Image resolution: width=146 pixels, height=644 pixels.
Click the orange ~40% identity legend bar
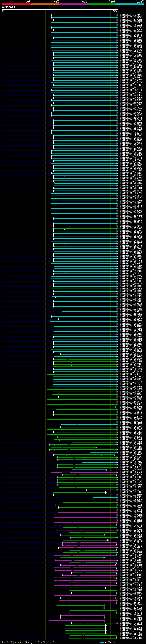[x=45, y=4]
